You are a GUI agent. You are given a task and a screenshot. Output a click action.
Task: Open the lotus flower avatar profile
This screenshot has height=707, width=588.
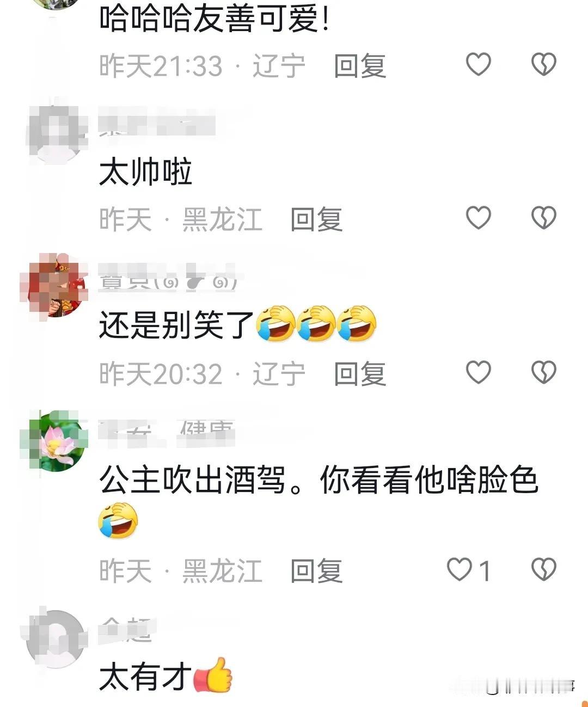click(x=54, y=441)
